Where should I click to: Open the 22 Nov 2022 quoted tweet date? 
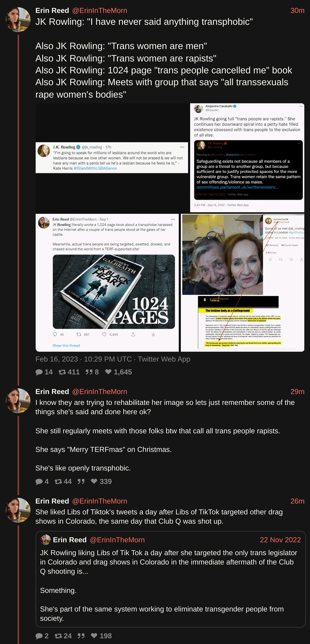[280, 540]
